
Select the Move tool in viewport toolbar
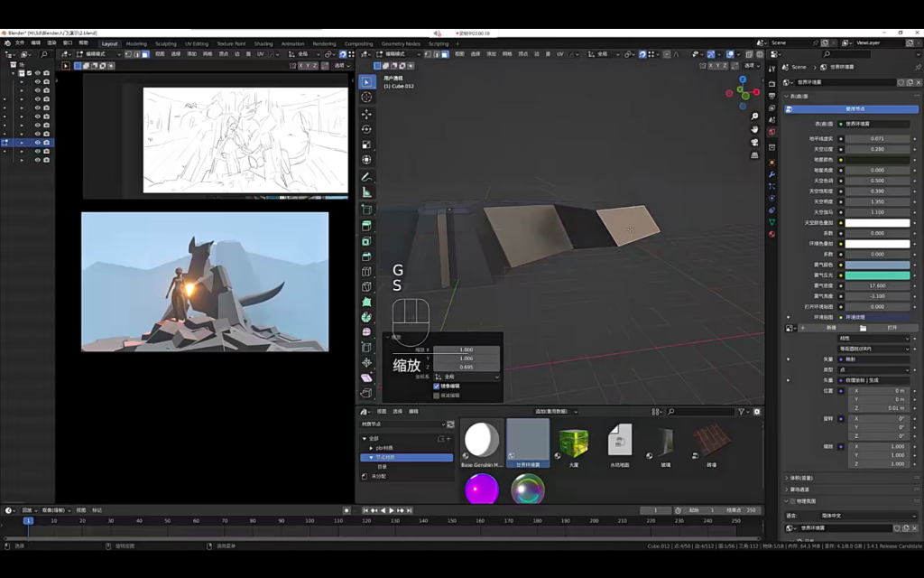click(x=366, y=115)
